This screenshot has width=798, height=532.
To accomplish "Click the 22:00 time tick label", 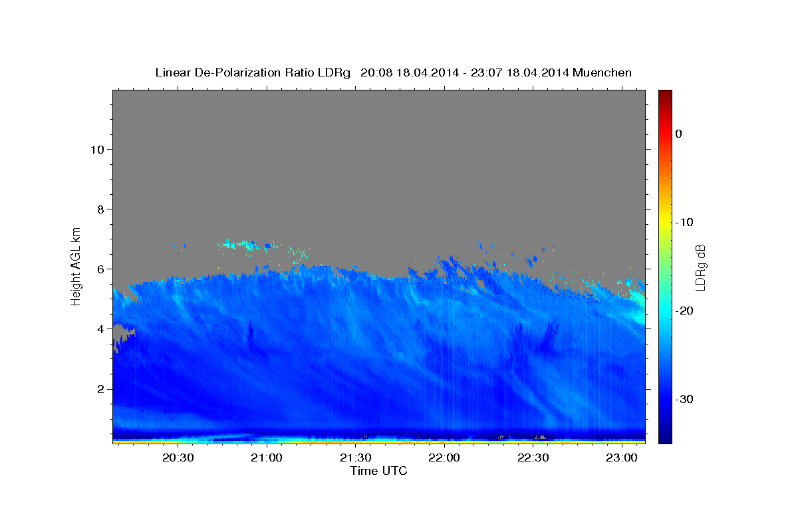I will tap(444, 458).
